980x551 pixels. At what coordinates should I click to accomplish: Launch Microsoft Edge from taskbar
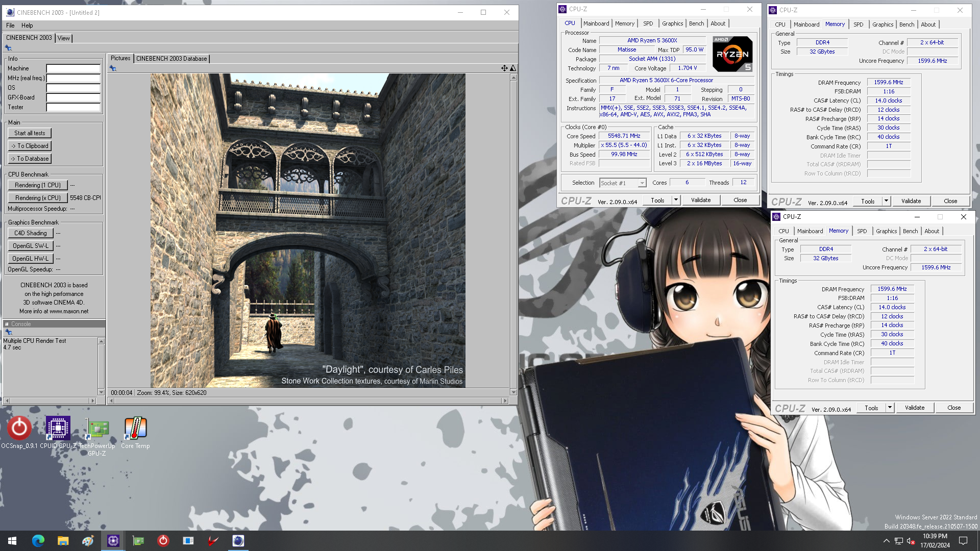click(38, 541)
